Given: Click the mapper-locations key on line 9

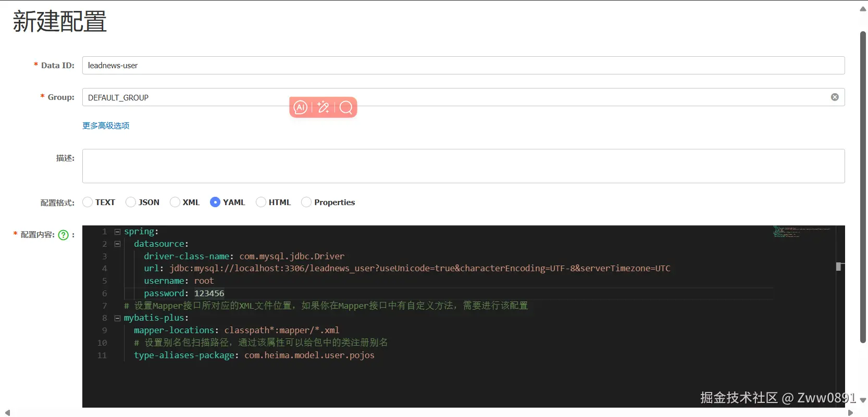Looking at the screenshot, I should (174, 331).
